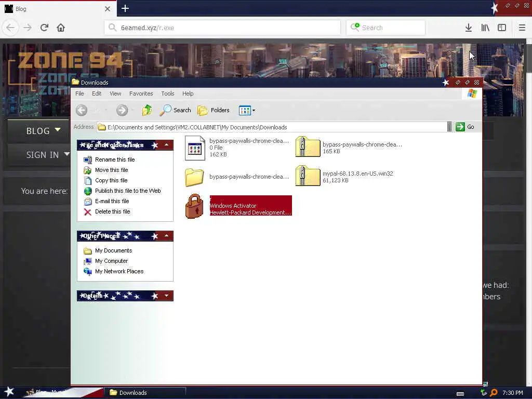This screenshot has height=399, width=532.
Task: Open the SIGN IN dropdown
Action: point(47,155)
